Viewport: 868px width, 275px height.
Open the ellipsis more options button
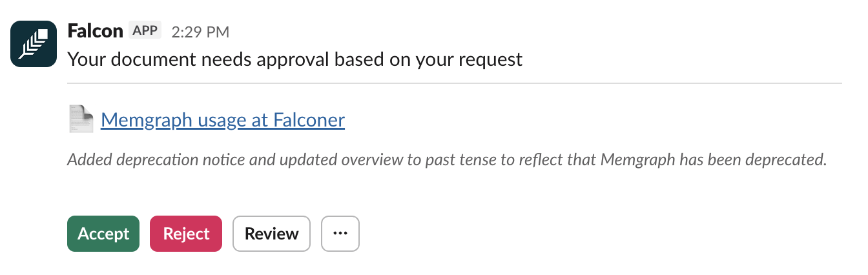coord(340,233)
